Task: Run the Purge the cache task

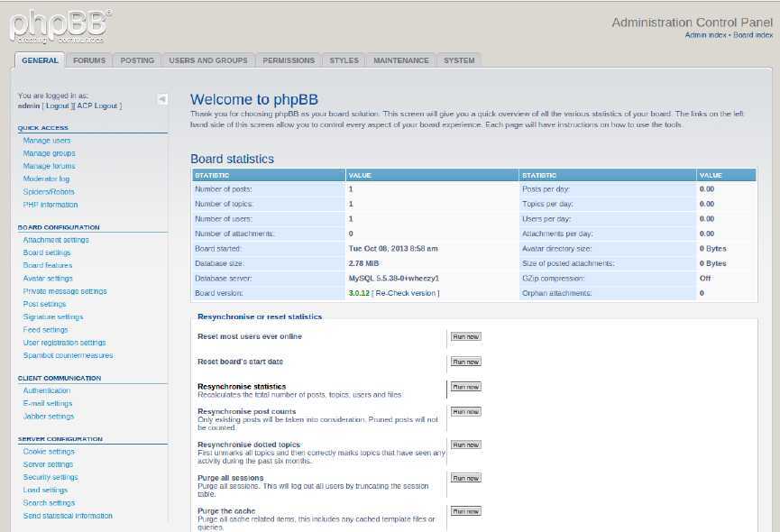Action: pos(465,510)
